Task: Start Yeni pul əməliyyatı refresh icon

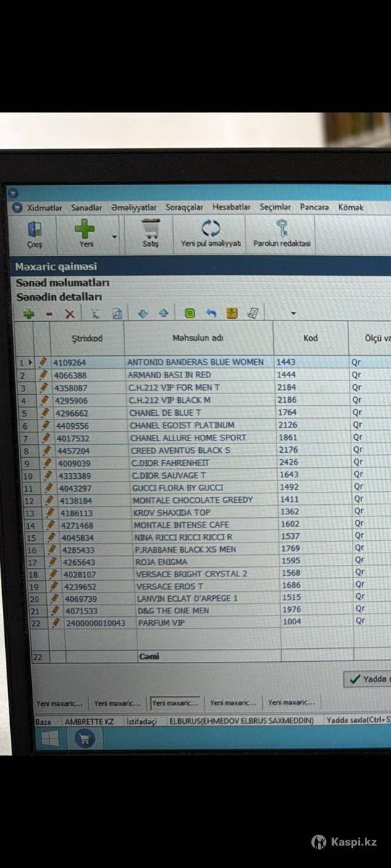Action: [211, 234]
